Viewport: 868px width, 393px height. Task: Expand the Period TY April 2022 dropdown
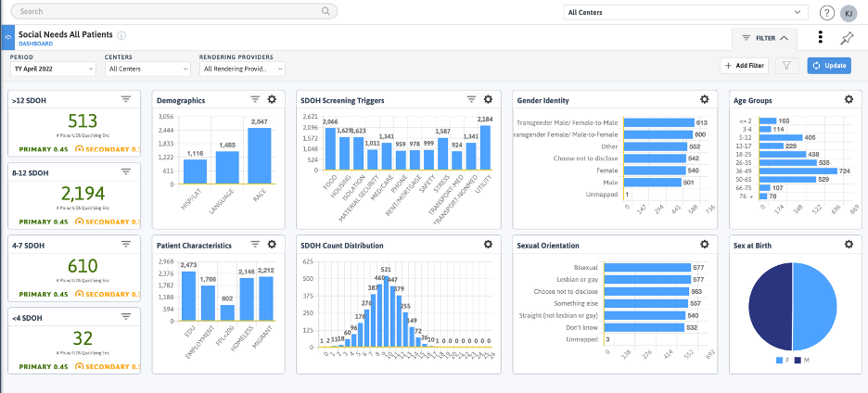coord(53,69)
